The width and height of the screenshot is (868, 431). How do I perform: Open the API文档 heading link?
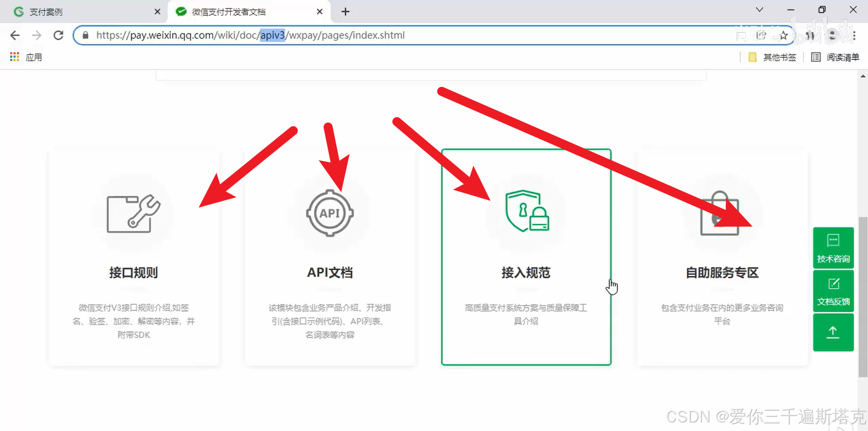[330, 273]
